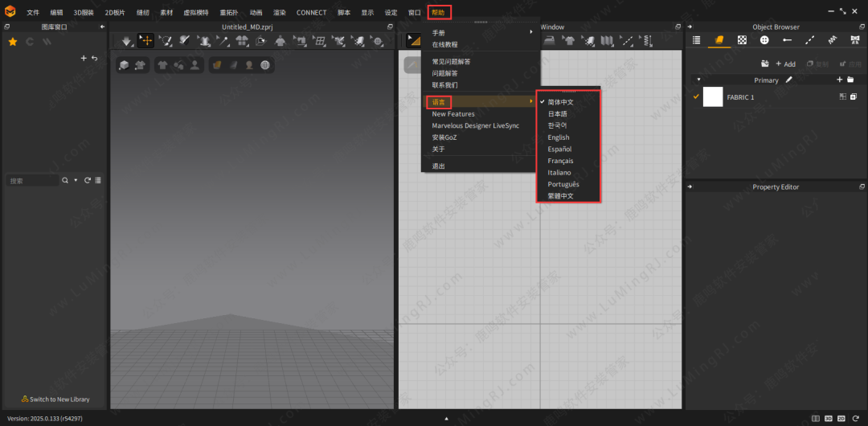This screenshot has width=868, height=426.
Task: Switch to the Fabric tab in Object Browser
Action: pyautogui.click(x=719, y=40)
